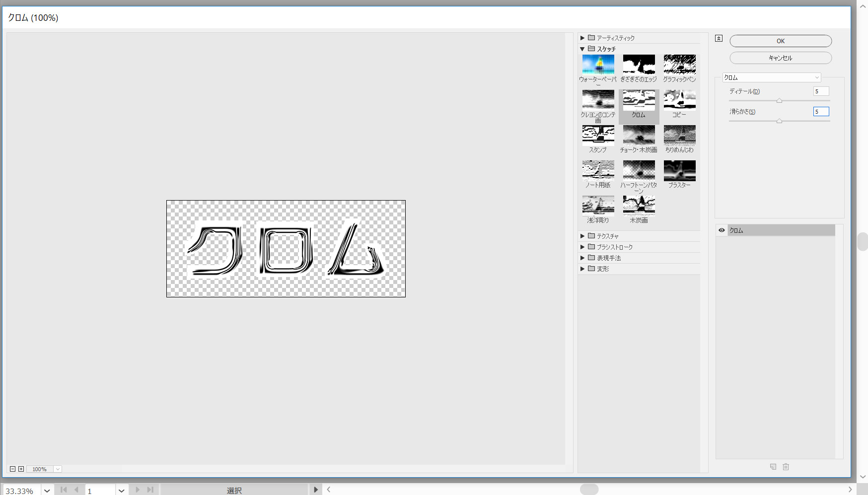Click the OK button

780,41
